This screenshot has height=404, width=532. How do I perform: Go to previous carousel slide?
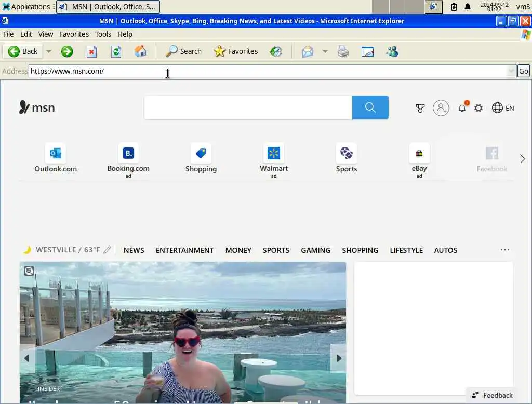(x=27, y=358)
